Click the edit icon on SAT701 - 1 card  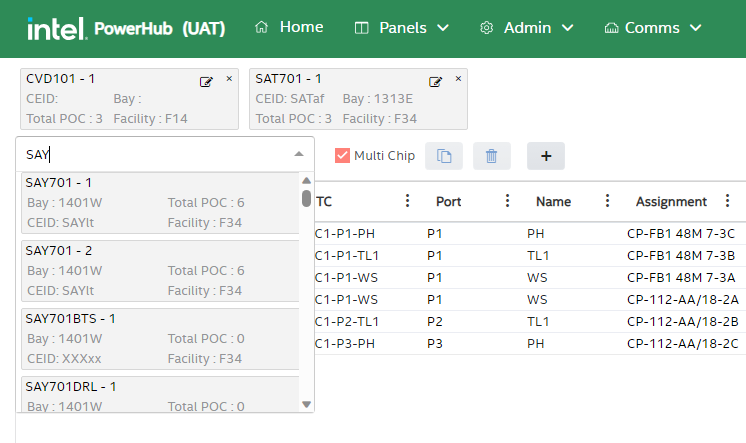[x=436, y=81]
